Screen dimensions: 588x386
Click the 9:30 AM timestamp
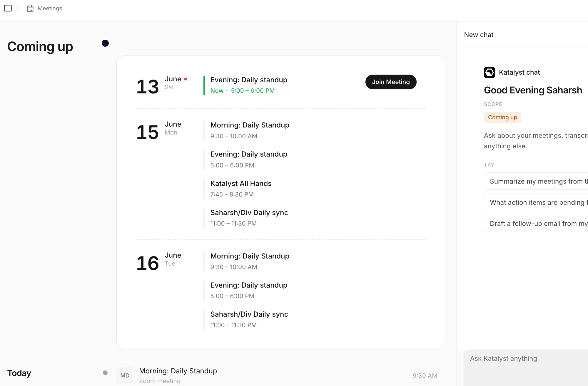click(425, 376)
